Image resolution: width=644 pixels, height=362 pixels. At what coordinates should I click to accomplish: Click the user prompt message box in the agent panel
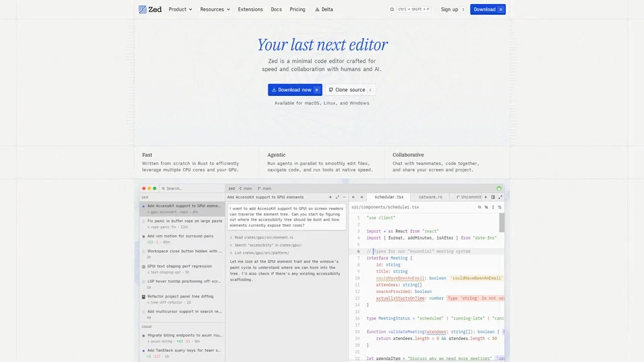[x=286, y=217]
